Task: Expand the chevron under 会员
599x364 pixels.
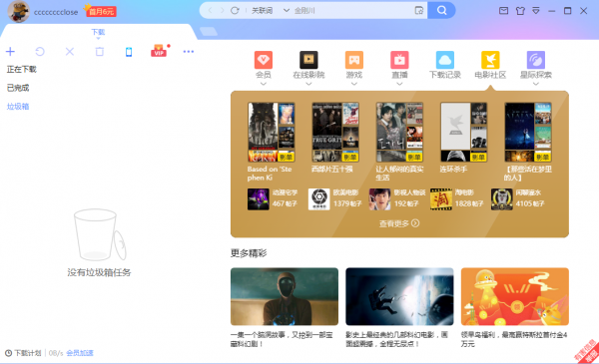Action: (x=264, y=84)
